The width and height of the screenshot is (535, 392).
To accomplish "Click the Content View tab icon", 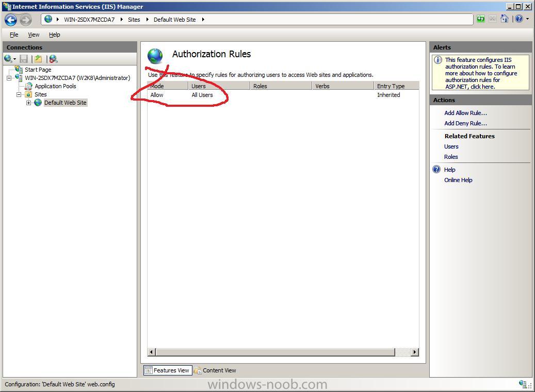I will pyautogui.click(x=198, y=370).
